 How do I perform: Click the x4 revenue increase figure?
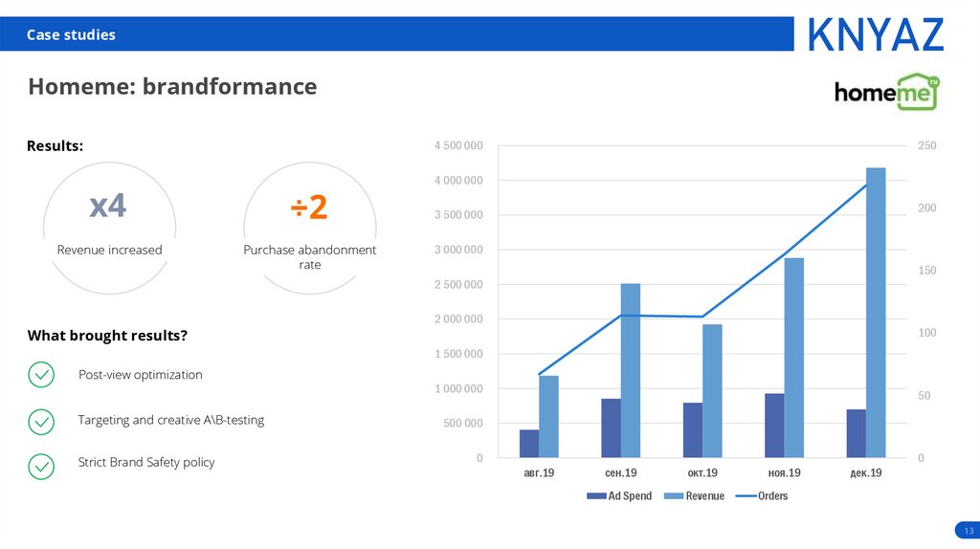pyautogui.click(x=107, y=206)
